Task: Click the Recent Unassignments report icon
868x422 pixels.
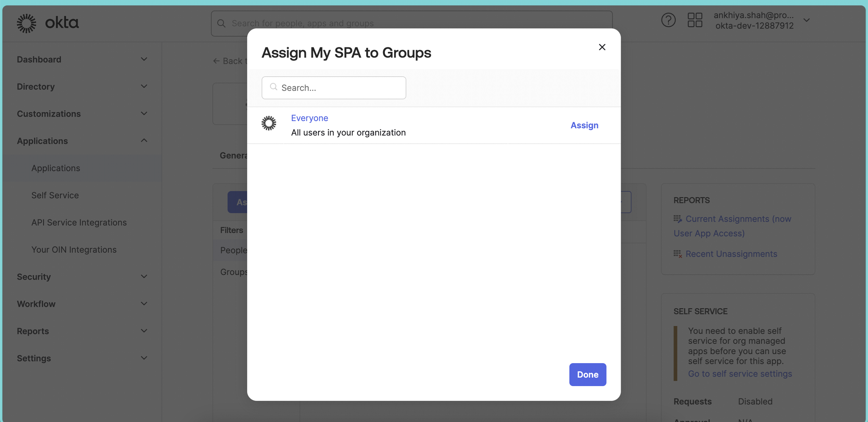Action: tap(678, 254)
